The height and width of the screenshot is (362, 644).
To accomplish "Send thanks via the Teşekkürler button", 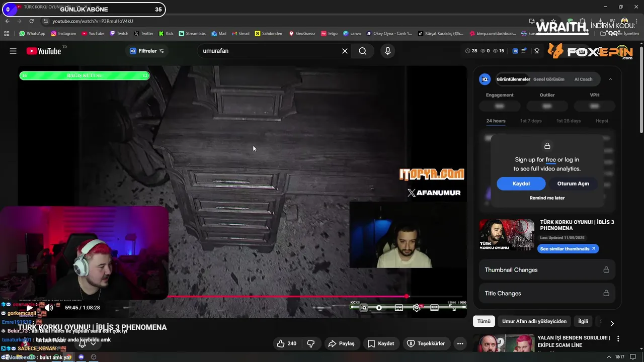I will pyautogui.click(x=426, y=343).
